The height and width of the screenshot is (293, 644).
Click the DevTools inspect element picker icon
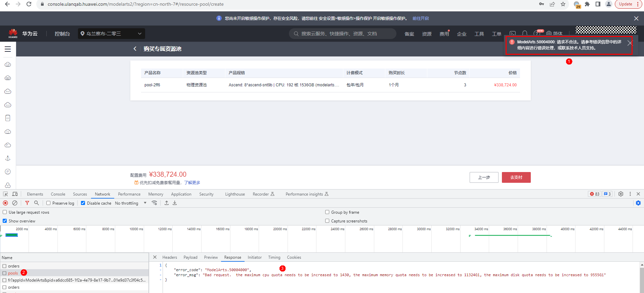point(5,194)
